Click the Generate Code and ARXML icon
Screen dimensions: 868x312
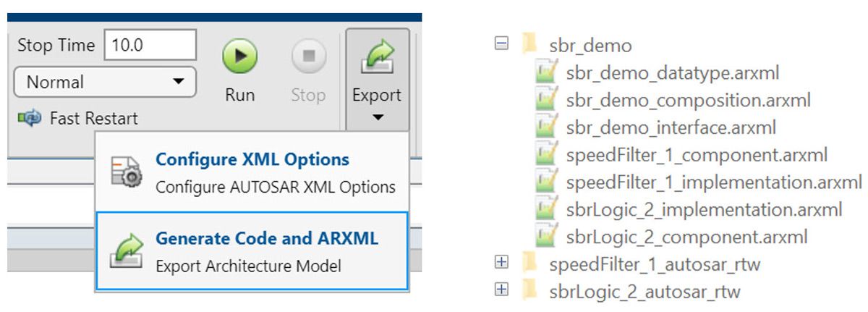[125, 250]
